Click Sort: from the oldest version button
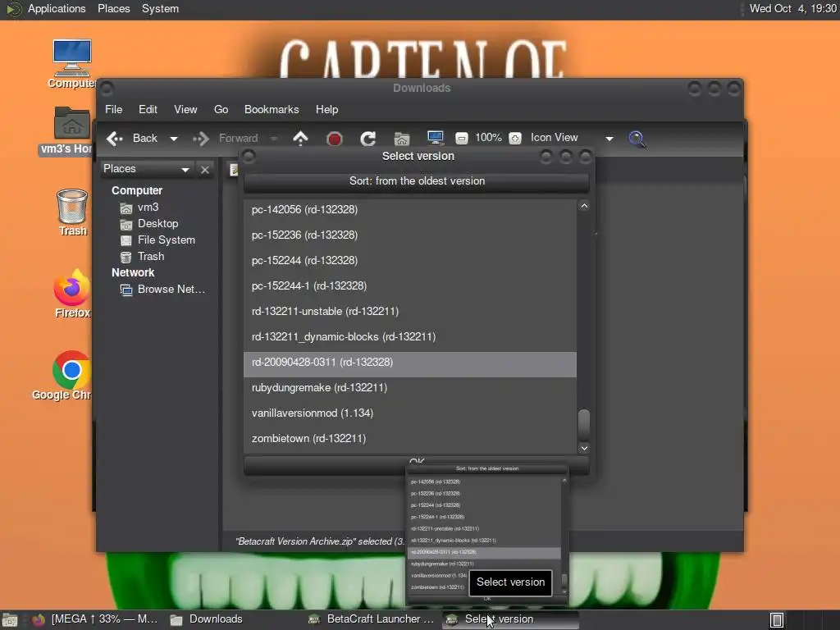 tap(417, 181)
